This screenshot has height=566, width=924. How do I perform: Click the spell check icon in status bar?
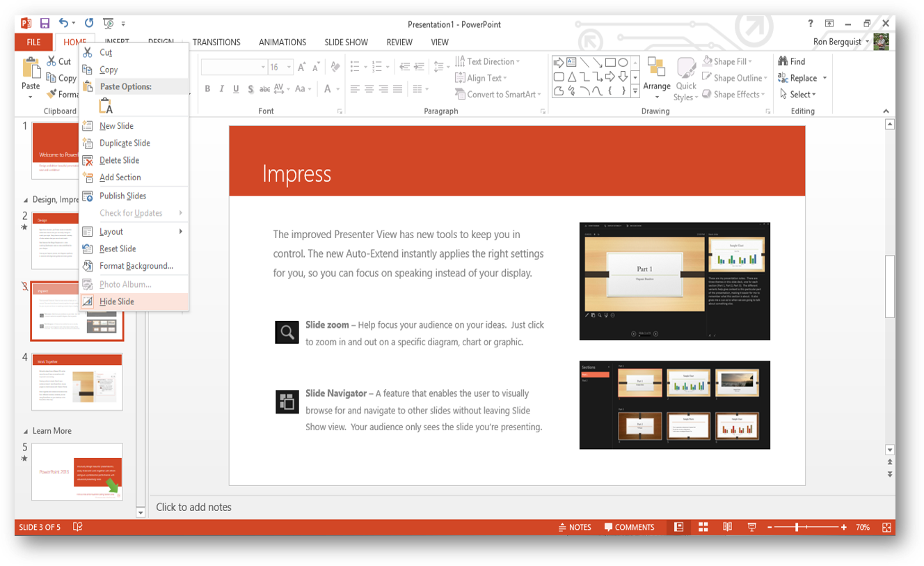(78, 527)
